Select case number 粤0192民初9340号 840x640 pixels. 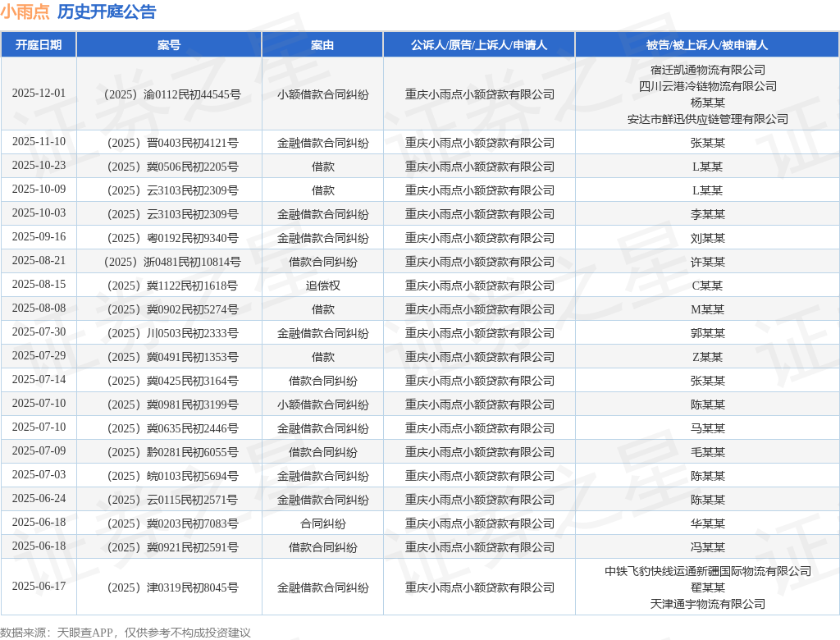[172, 238]
